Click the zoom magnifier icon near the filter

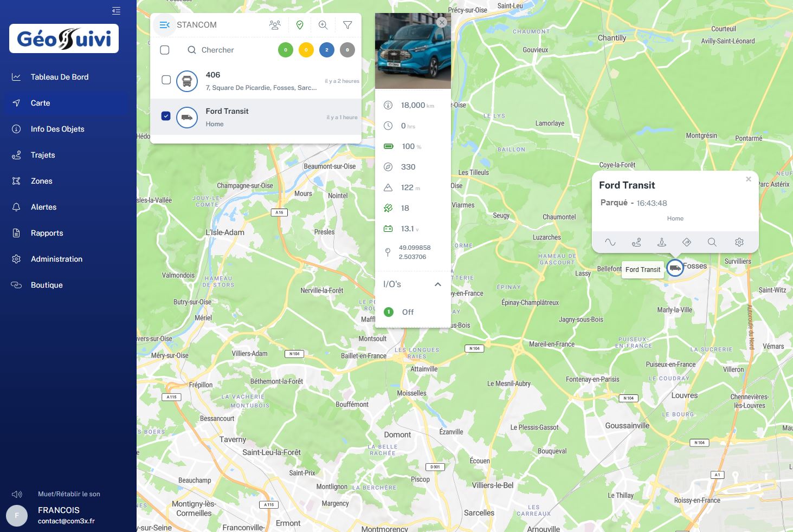[x=323, y=24]
